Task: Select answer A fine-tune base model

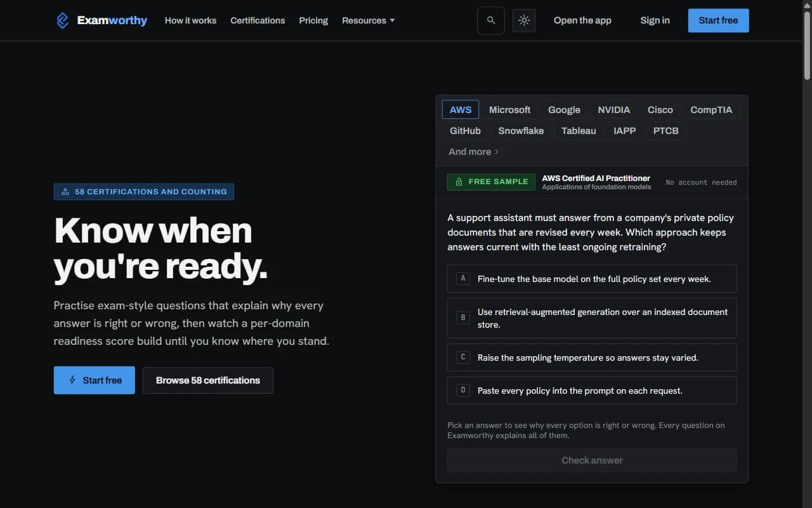Action: [592, 279]
